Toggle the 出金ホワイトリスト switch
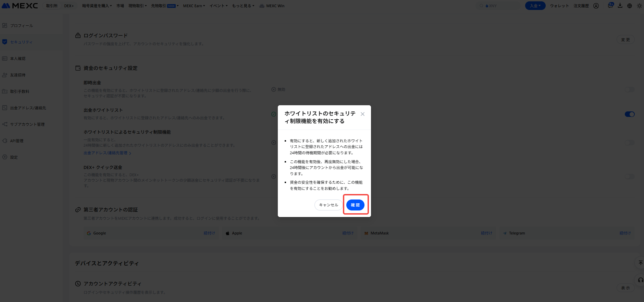 pyautogui.click(x=630, y=114)
